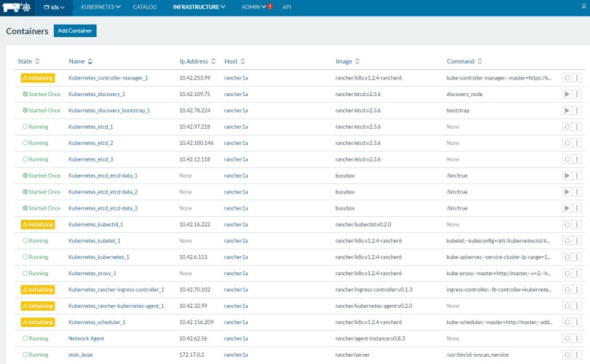
Task: Sort the table by Image column
Action: [x=347, y=61]
